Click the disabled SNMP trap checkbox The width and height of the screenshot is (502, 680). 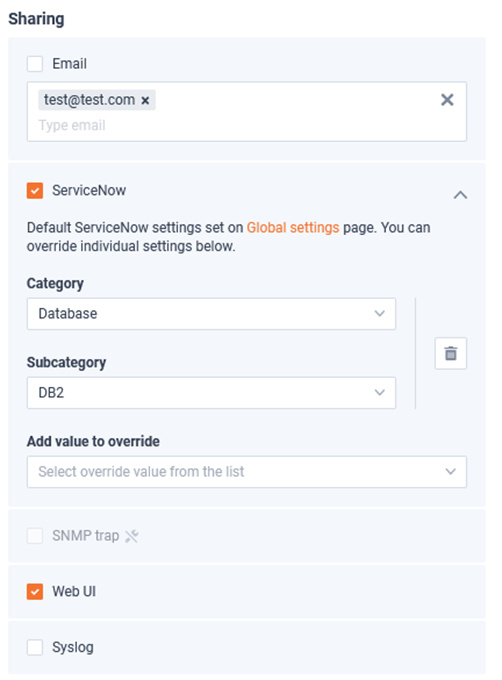point(35,536)
